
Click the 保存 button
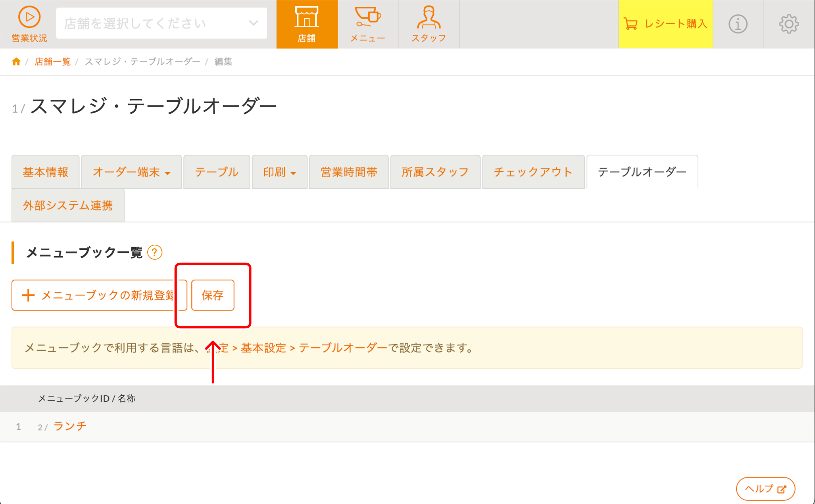(x=213, y=295)
